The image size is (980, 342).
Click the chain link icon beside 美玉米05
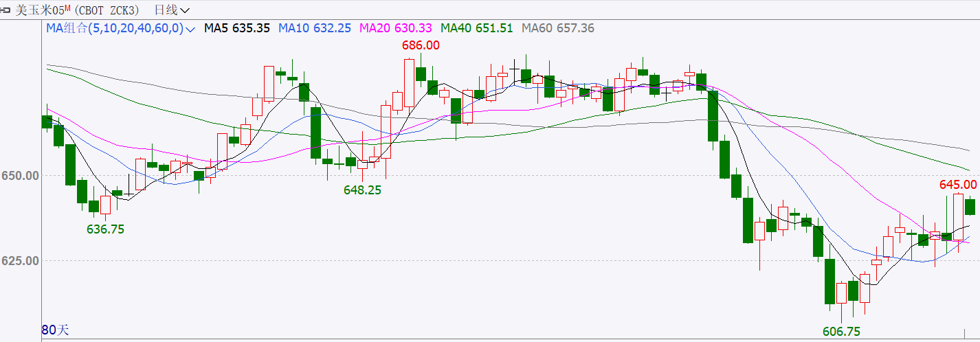coord(6,10)
